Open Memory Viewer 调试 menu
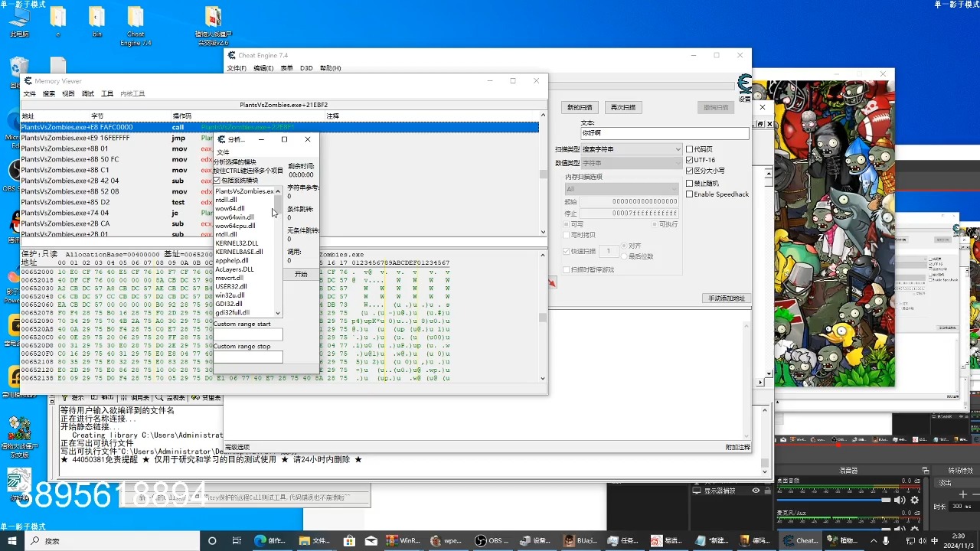Viewport: 980px width, 551px height. pos(88,93)
